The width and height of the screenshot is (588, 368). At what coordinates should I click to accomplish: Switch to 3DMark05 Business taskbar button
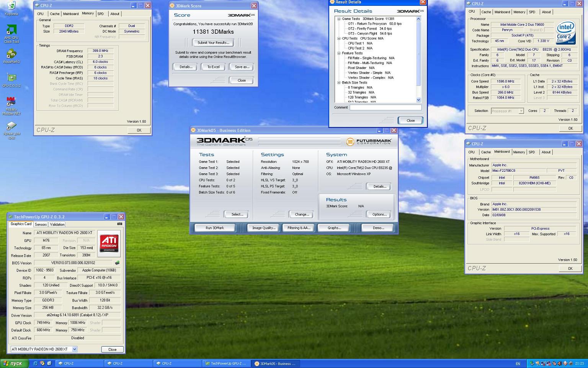[276, 363]
